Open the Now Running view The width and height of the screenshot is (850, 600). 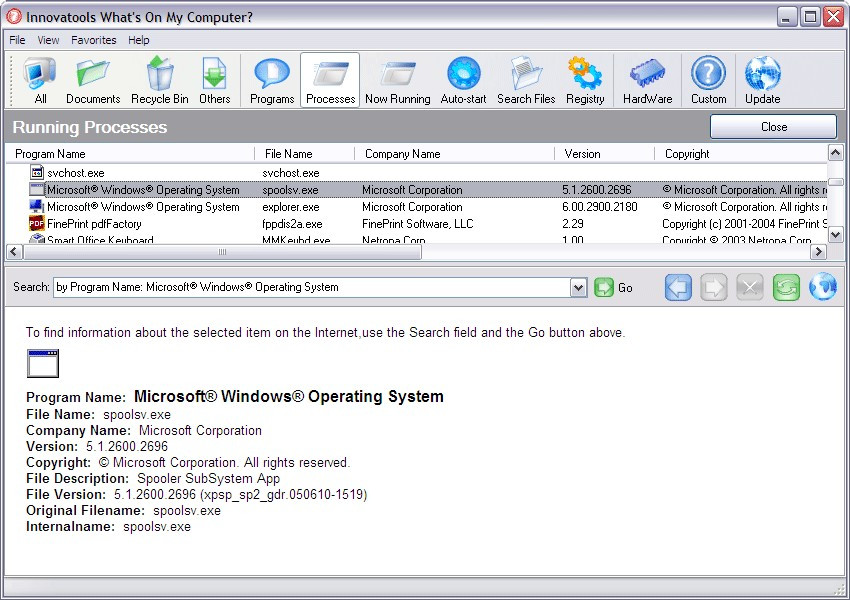(397, 80)
